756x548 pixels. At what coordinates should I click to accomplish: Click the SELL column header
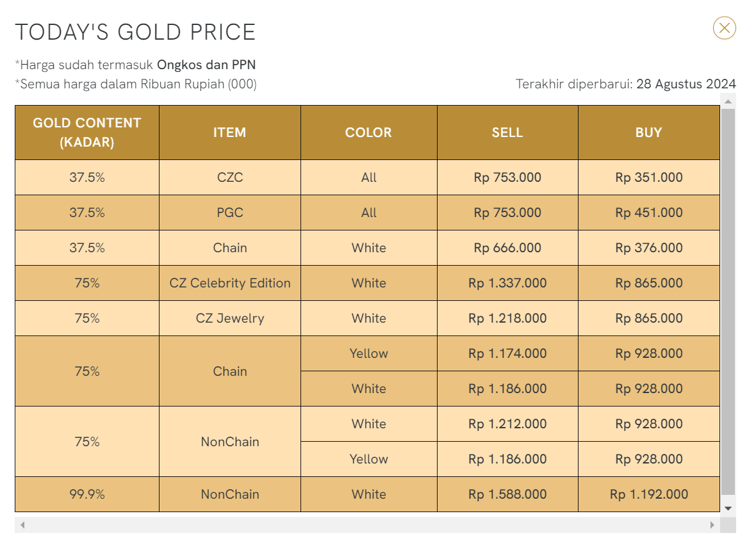click(x=507, y=133)
